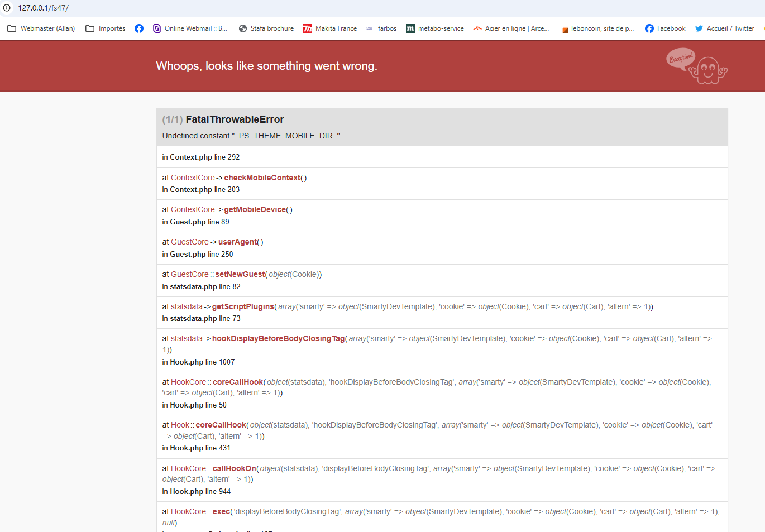Screen dimensions: 765x532
Task: Open the Stafa brochure bookmark
Action: [266, 28]
